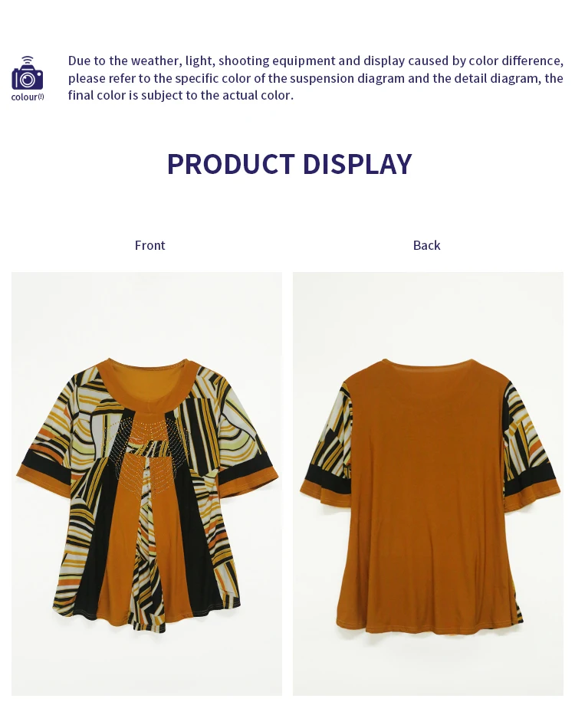This screenshot has height=728, width=575.
Task: Open the Back view shirt photo
Action: click(428, 484)
